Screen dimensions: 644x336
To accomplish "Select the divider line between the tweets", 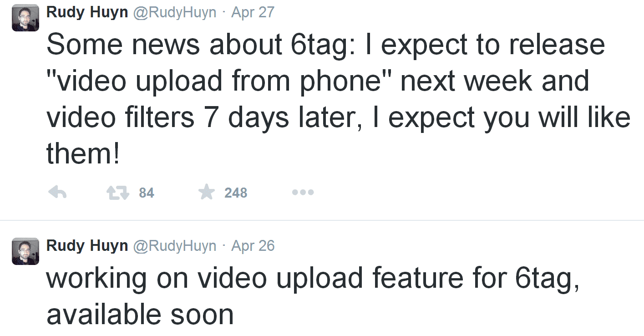I will 322,220.
